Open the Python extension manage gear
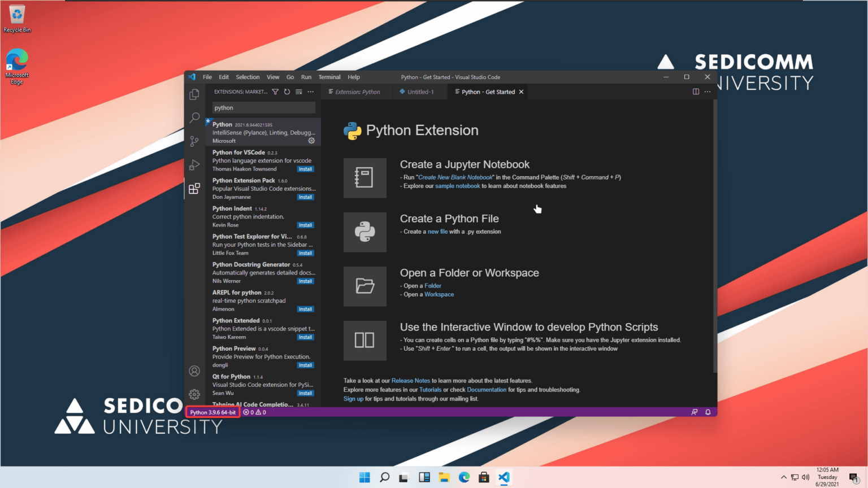This screenshot has width=868, height=488. pos(311,141)
